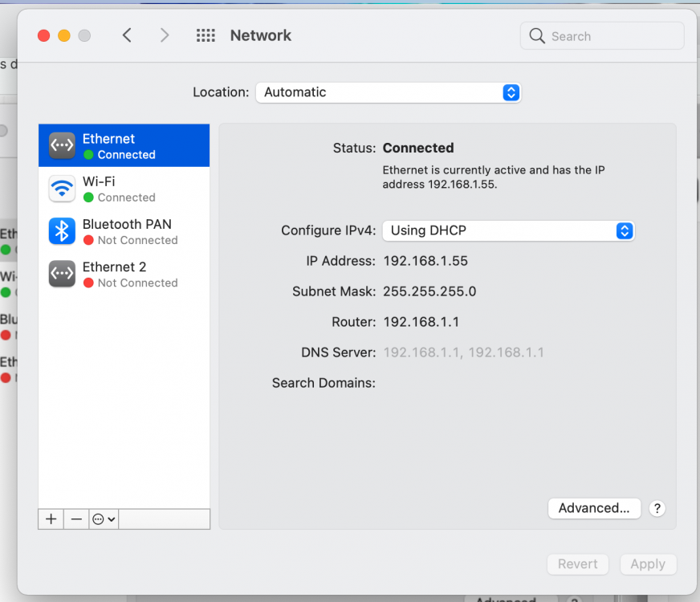Select the Ethernet 2 service icon
The height and width of the screenshot is (602, 700).
tap(62, 274)
